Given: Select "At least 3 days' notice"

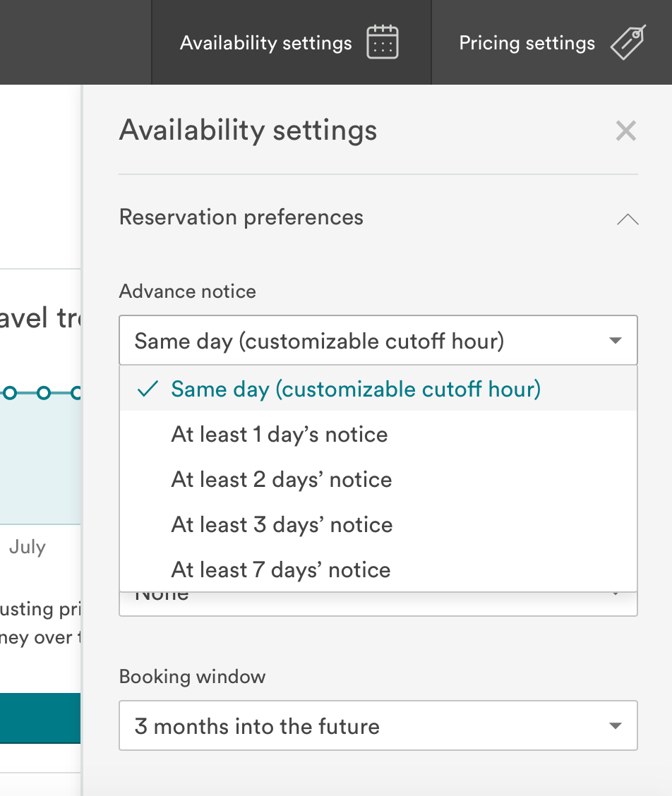Looking at the screenshot, I should click(282, 524).
